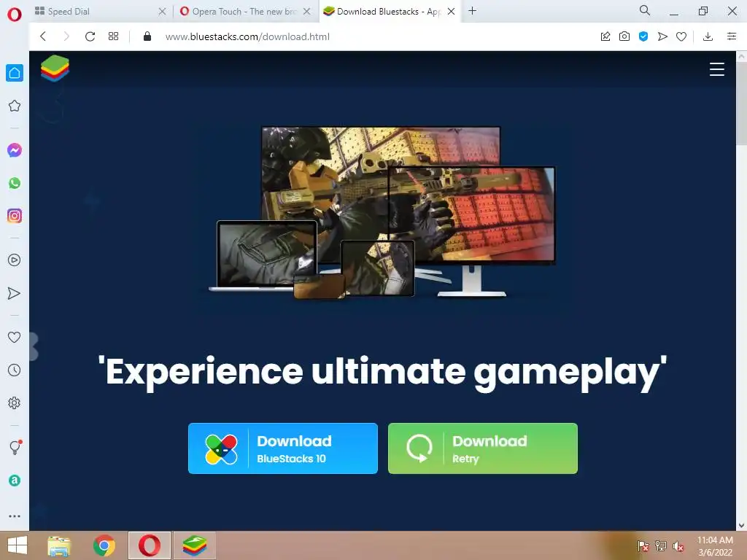747x560 pixels.
Task: Click the page vertical scrollbar thumb
Action: pos(742,102)
